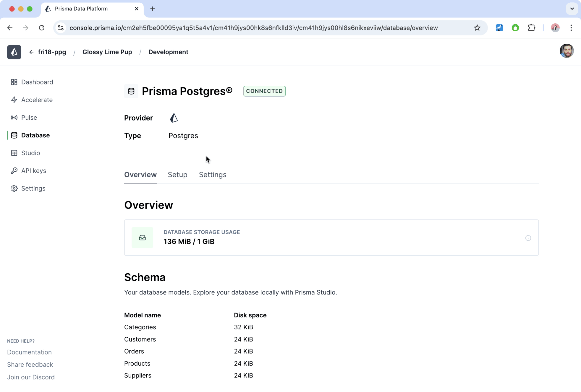Switch to the Setup tab

coord(177,175)
